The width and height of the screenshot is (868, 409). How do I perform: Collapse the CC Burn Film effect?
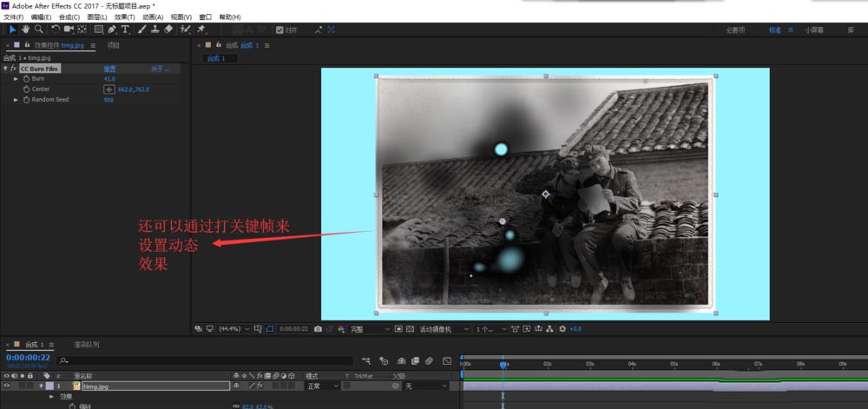click(x=5, y=69)
